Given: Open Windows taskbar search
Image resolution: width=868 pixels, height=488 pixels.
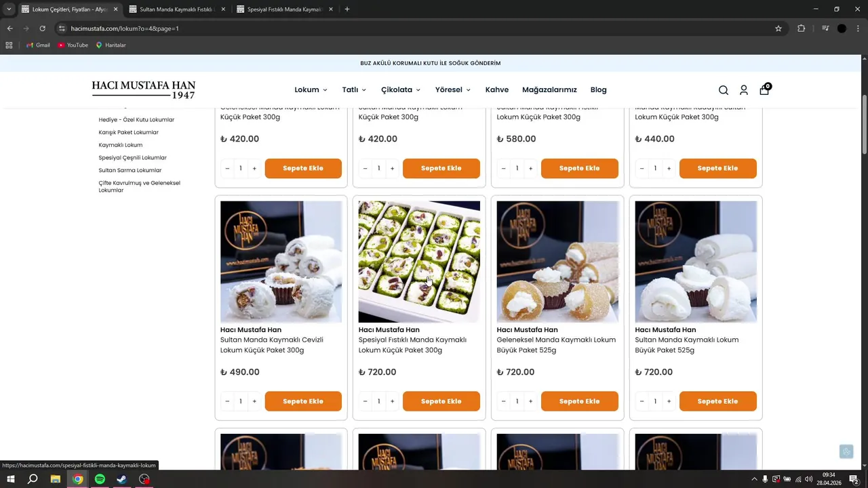Looking at the screenshot, I should [33, 479].
